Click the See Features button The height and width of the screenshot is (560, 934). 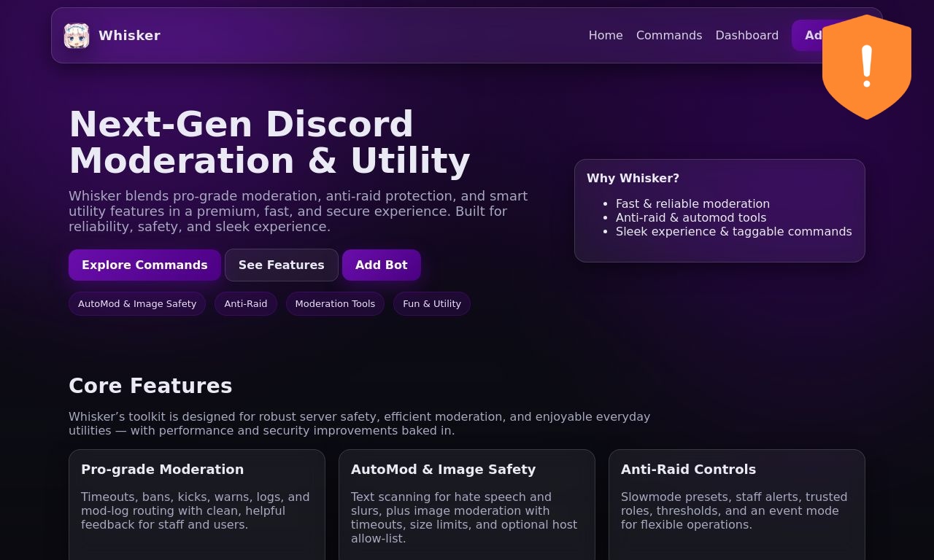[282, 265]
